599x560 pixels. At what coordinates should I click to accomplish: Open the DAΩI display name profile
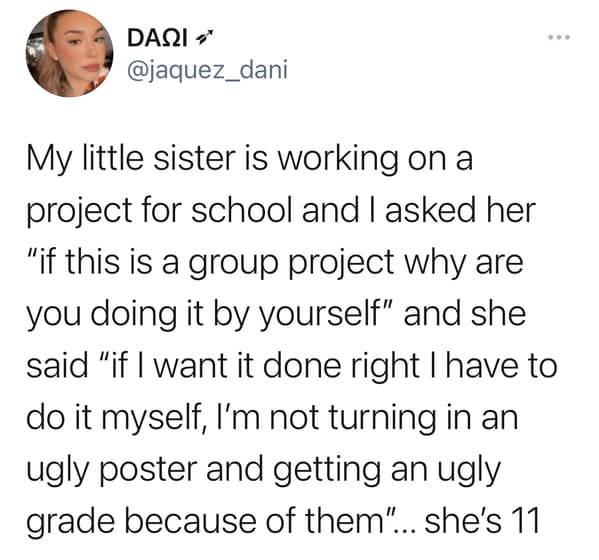click(157, 38)
